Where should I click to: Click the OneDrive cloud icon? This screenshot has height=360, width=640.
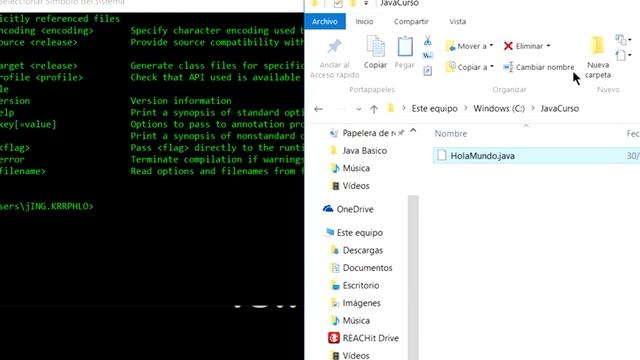coord(328,209)
